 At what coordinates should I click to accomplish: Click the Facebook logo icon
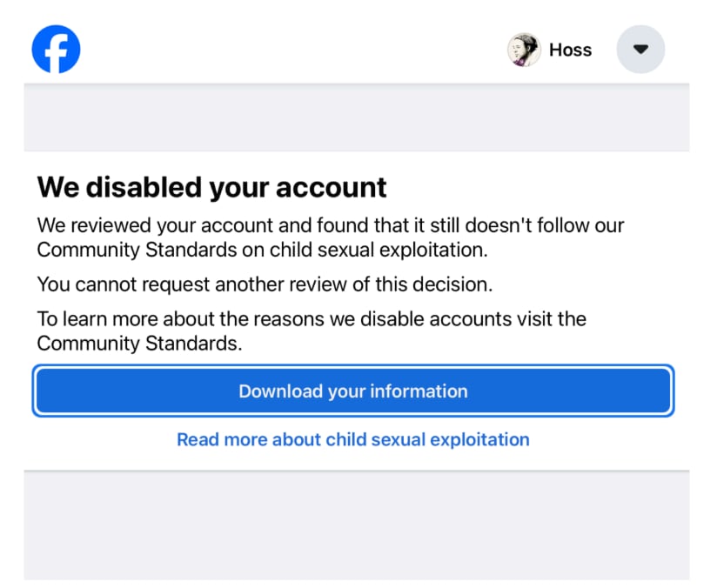(56, 50)
